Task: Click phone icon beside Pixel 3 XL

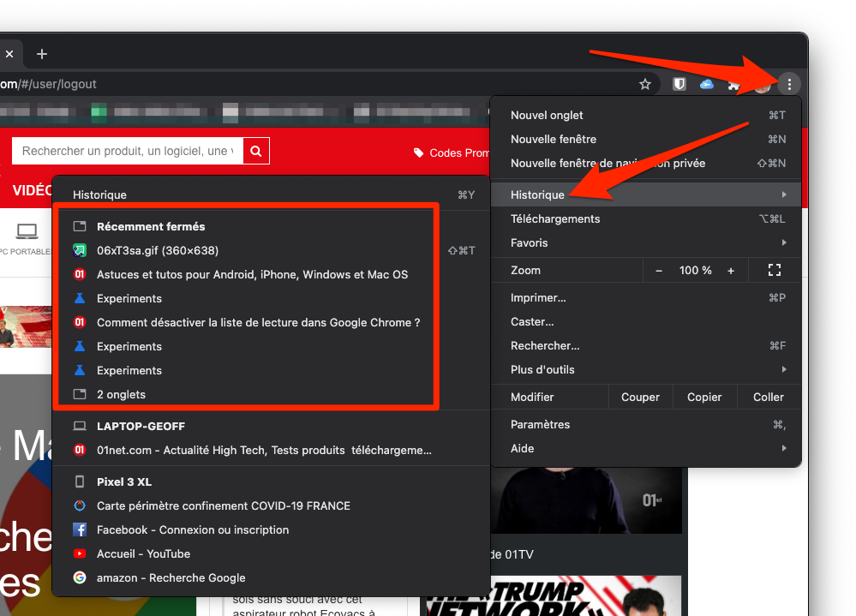Action: point(80,481)
